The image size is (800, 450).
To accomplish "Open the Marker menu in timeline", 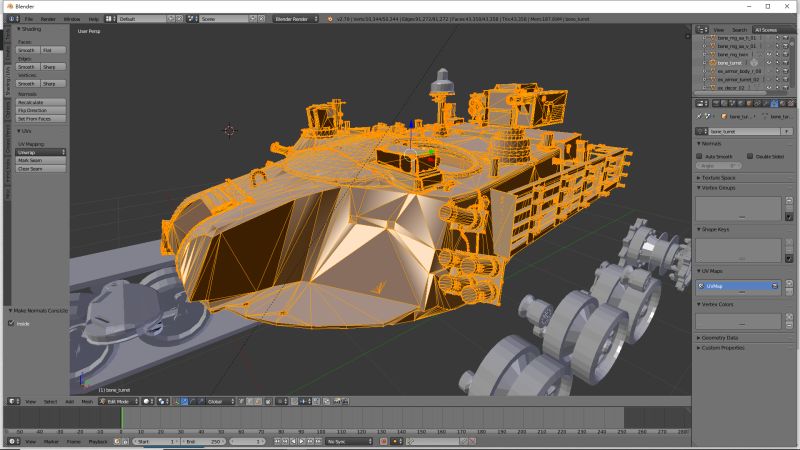I will coord(51,441).
